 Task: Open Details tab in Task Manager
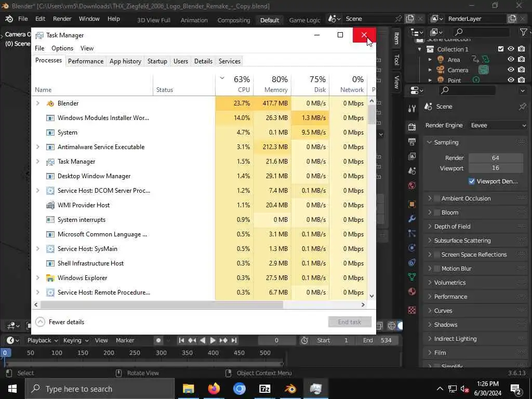coord(203,61)
